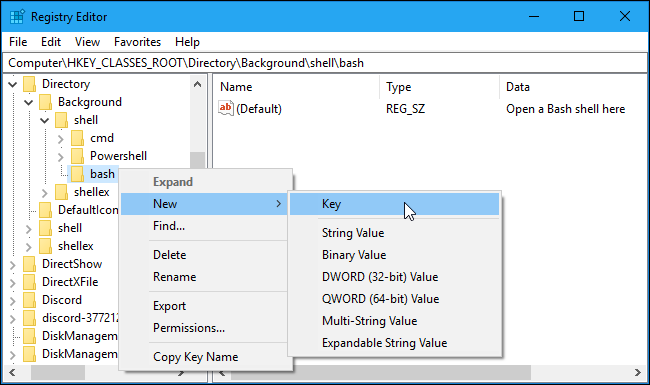Click the DirectXFile folder icon
650x385 pixels.
29,282
